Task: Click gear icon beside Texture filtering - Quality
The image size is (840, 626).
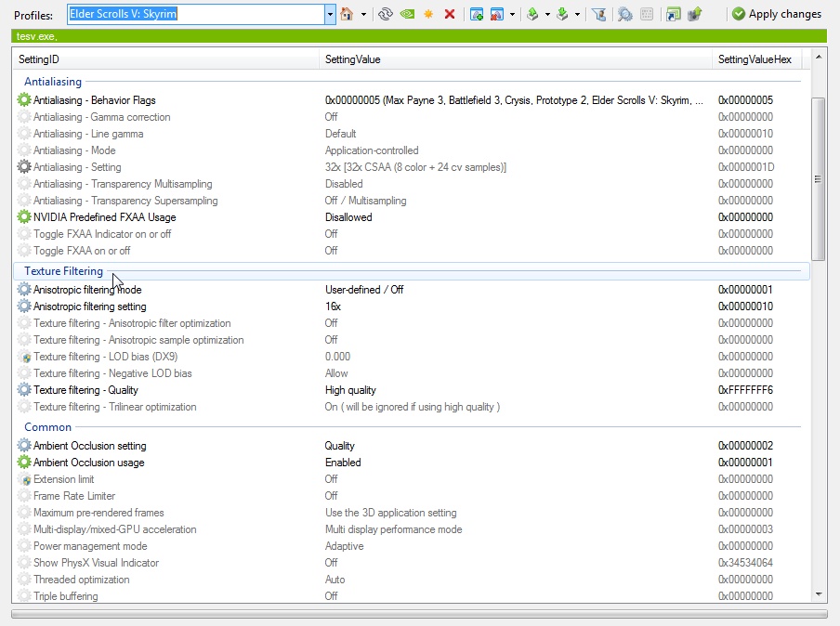Action: [x=24, y=389]
